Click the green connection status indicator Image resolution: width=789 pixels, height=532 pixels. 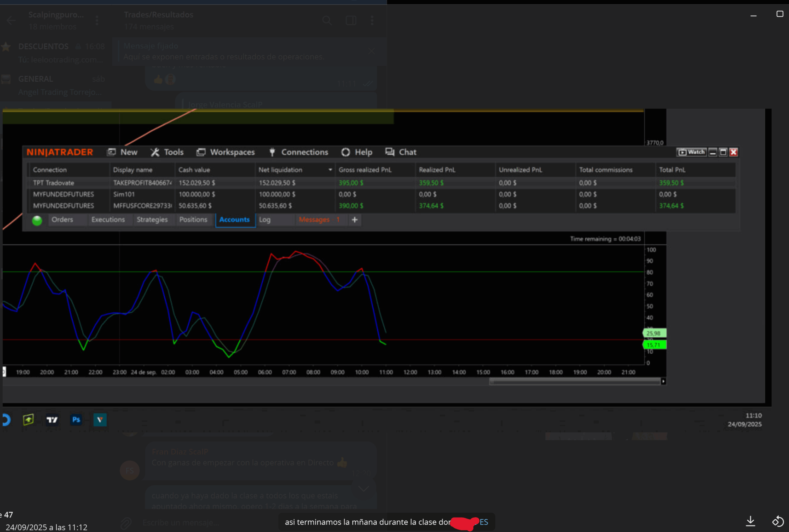pyautogui.click(x=37, y=220)
